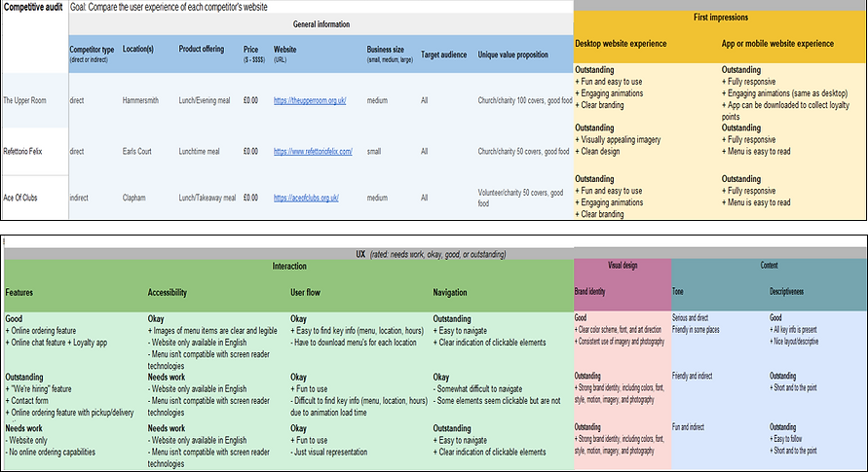Select '- Somewhat difficult to navigate' text
The width and height of the screenshot is (868, 472).
click(x=477, y=389)
